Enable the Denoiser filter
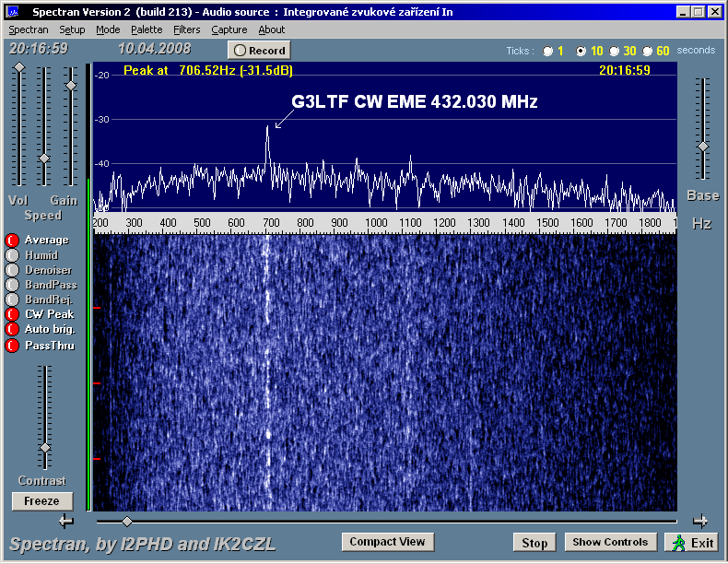 12,270
